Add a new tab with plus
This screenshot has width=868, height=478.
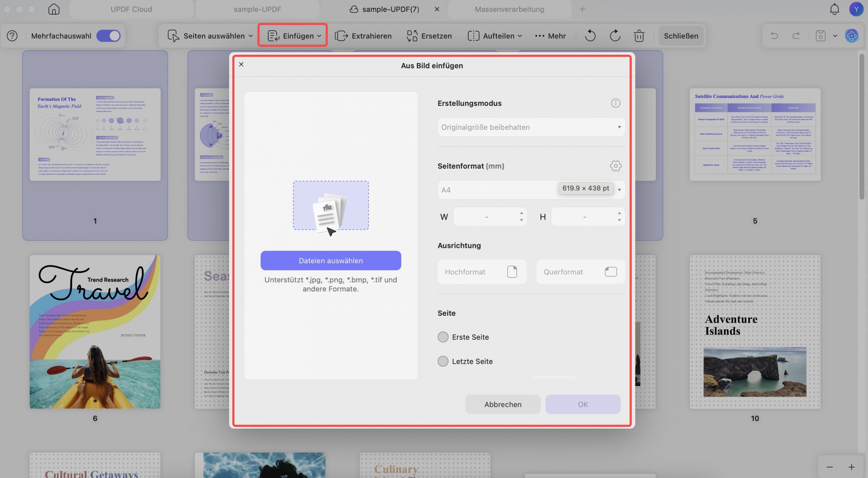coord(582,9)
